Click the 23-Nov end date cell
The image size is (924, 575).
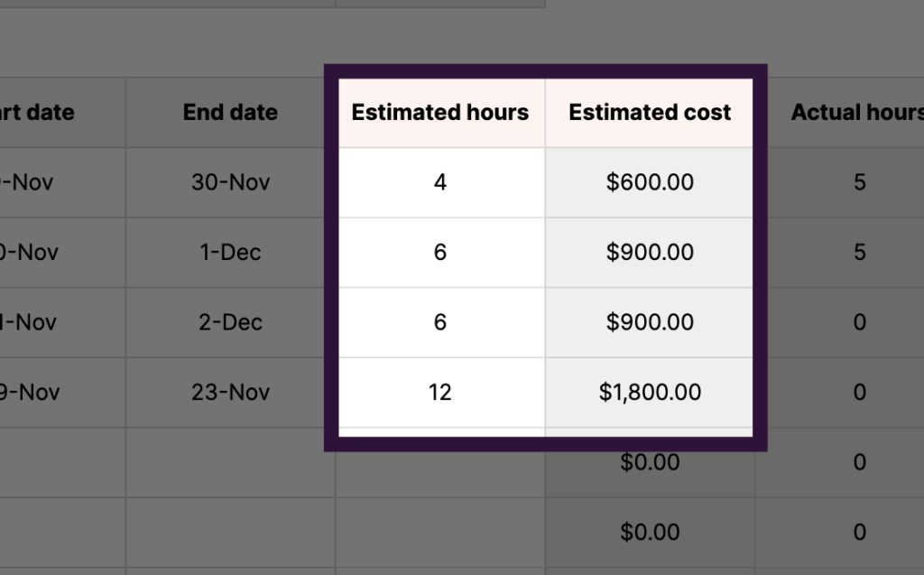coord(230,392)
